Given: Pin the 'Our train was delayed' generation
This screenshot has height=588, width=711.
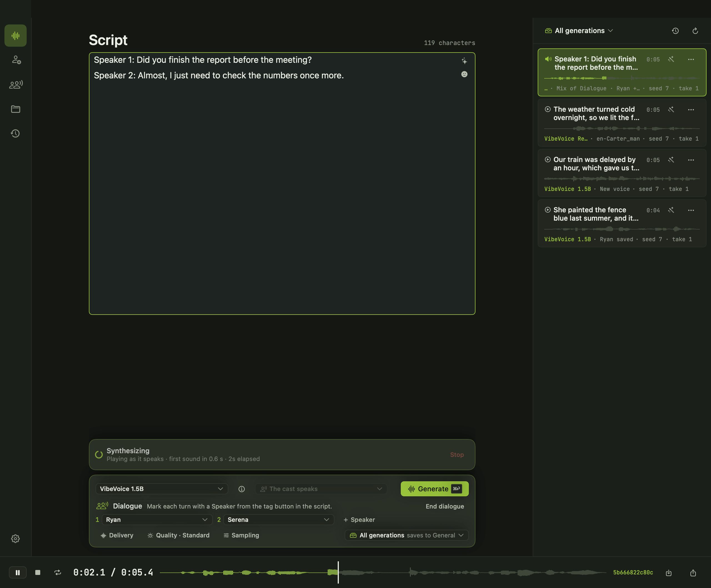Looking at the screenshot, I should [671, 160].
